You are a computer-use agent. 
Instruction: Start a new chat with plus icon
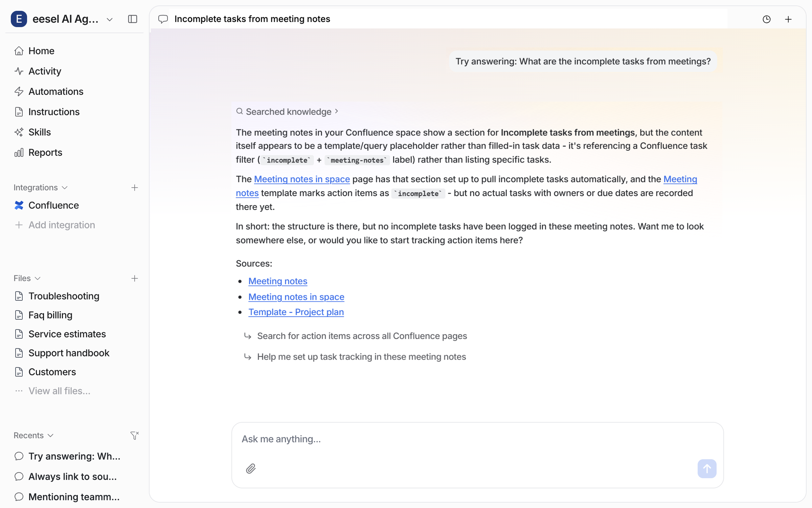pos(788,19)
